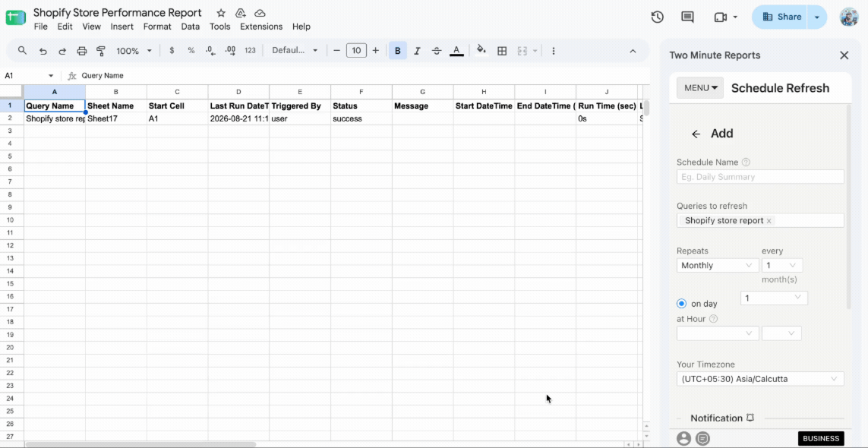Open the Google account avatar
Screen dimensions: 868x448
tap(848, 17)
